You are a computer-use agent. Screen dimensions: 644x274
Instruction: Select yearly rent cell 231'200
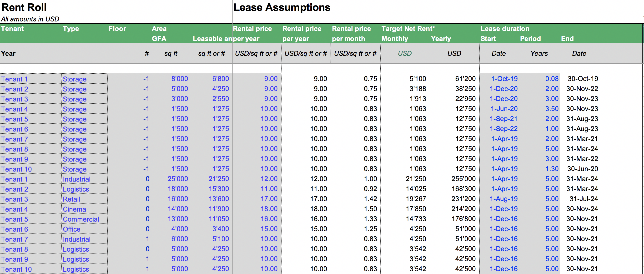click(463, 199)
